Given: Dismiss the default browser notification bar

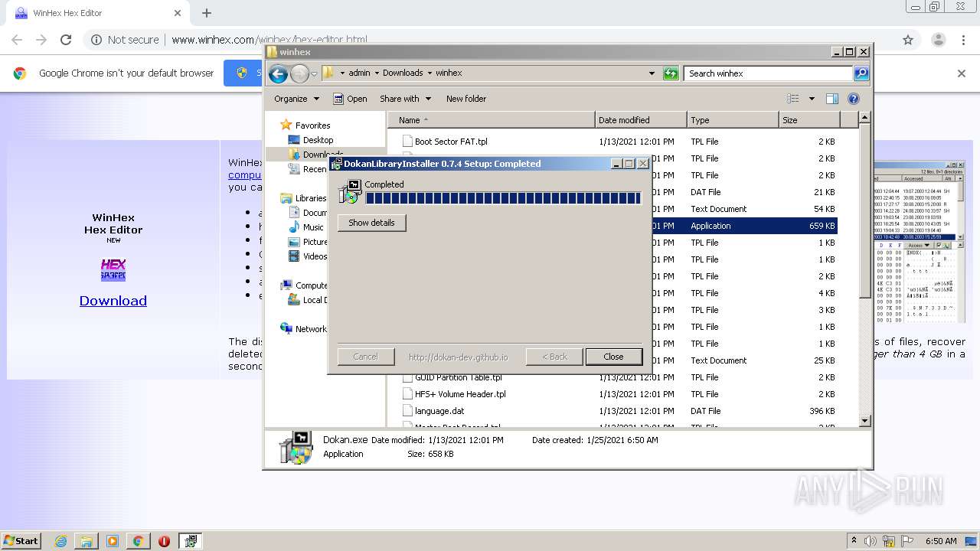Looking at the screenshot, I should click(962, 73).
